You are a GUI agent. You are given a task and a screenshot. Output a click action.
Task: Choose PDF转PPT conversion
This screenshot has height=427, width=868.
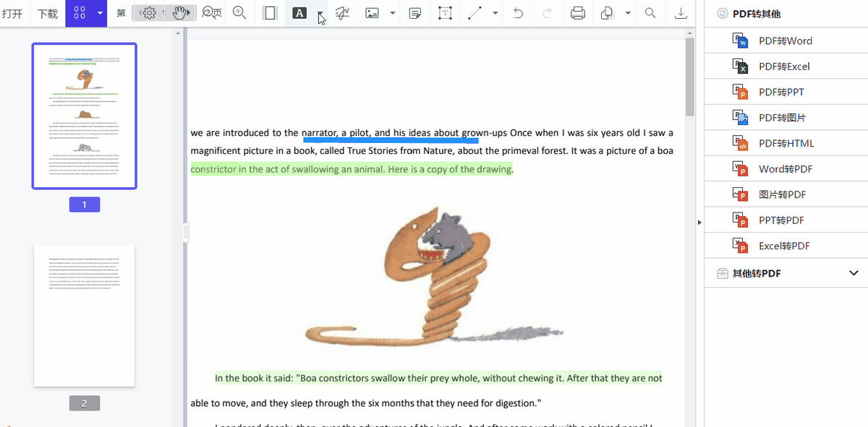point(787,92)
